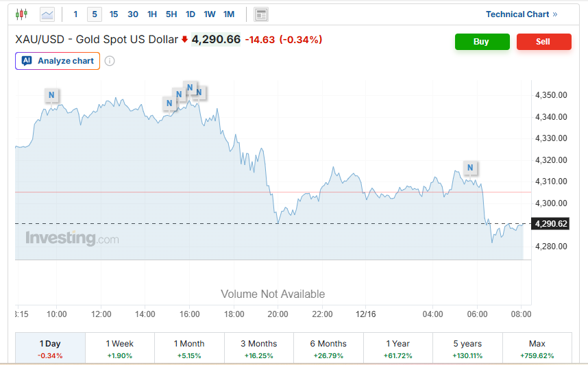Select the area chart type icon
This screenshot has width=588, height=365.
point(47,14)
